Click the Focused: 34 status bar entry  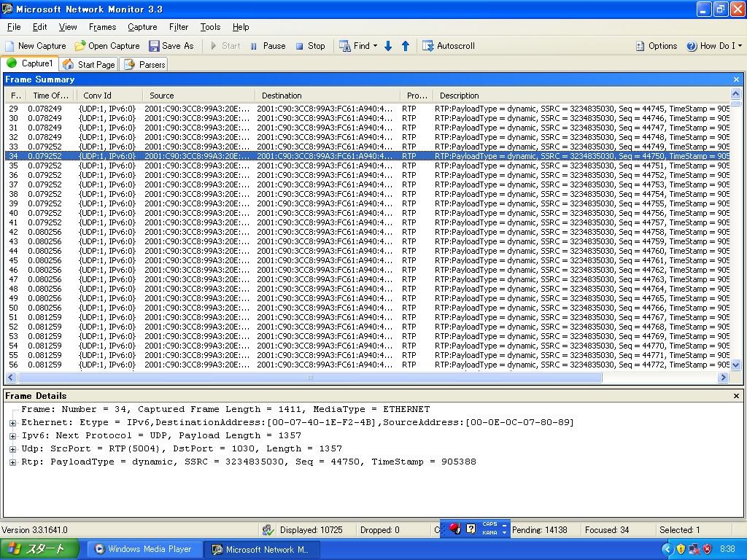pos(607,530)
